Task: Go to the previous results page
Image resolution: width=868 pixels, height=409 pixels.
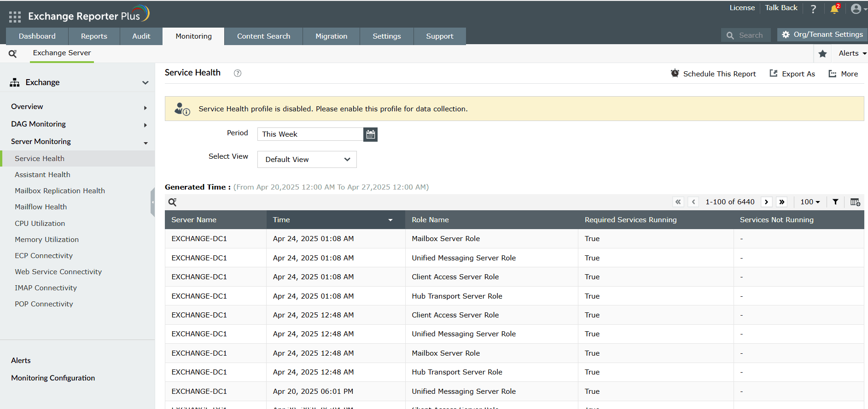Action: 693,202
